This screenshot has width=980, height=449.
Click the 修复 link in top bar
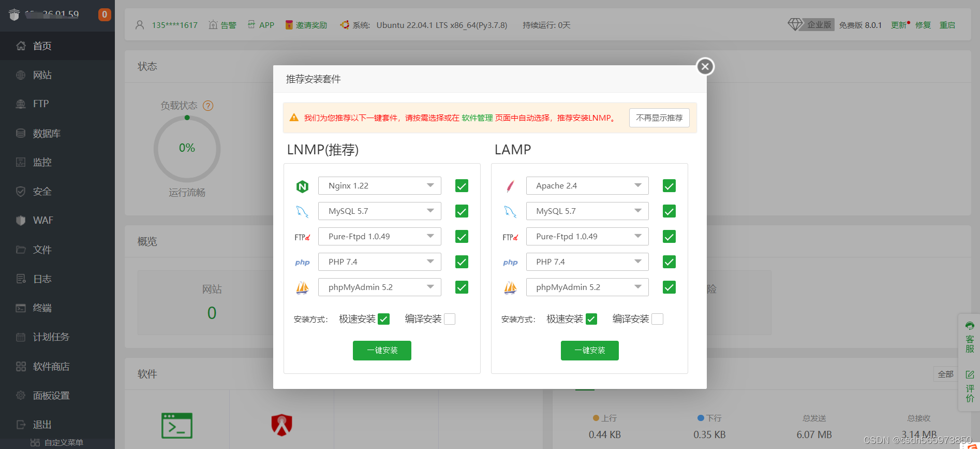point(923,25)
